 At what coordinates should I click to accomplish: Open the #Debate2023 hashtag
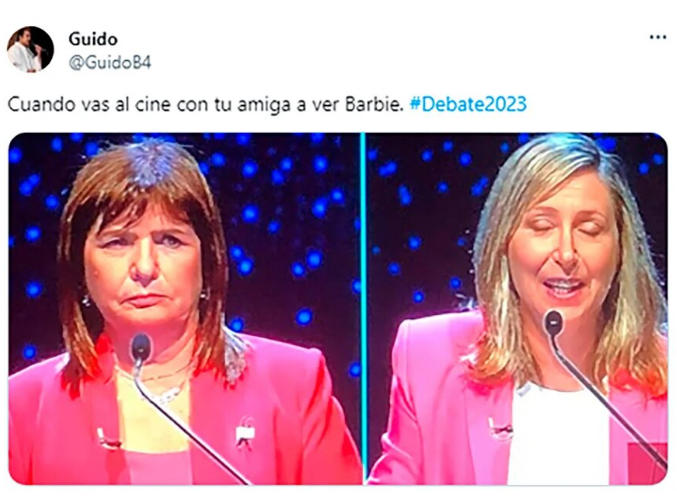pos(468,104)
